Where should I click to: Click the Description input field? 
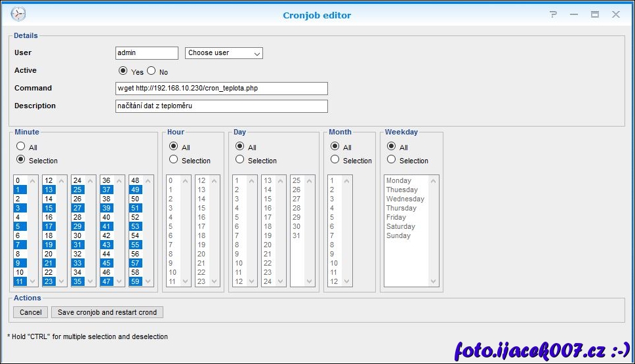click(x=221, y=106)
